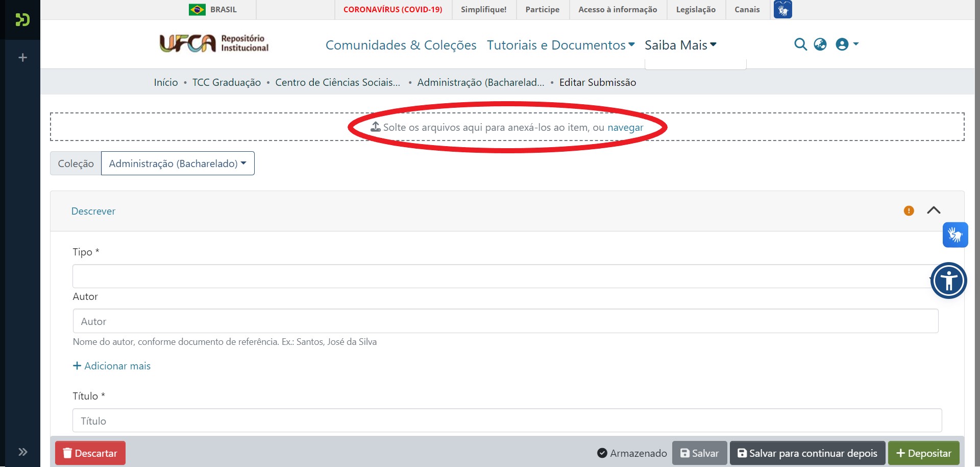Select Comunidades & Coleções in the navigation
The image size is (980, 467).
pos(401,45)
